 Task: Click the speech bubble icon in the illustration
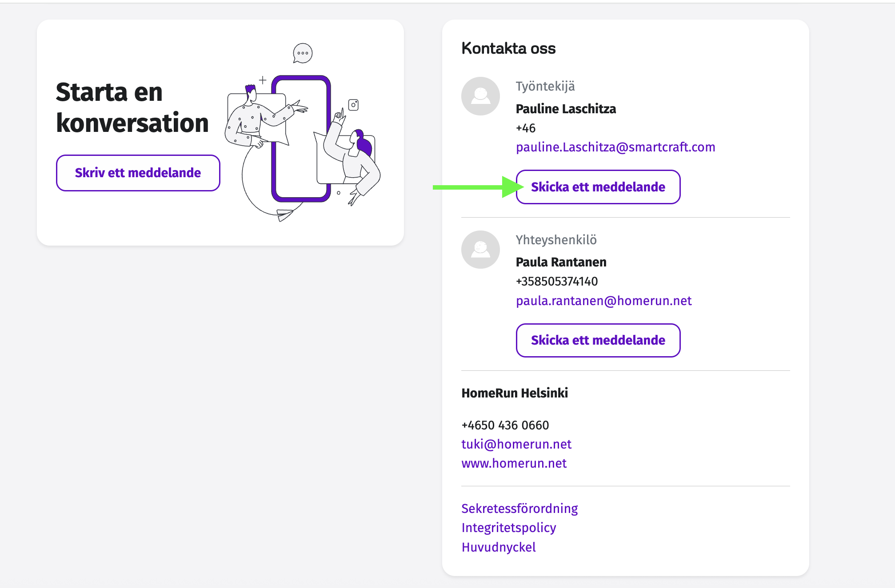pos(303,53)
